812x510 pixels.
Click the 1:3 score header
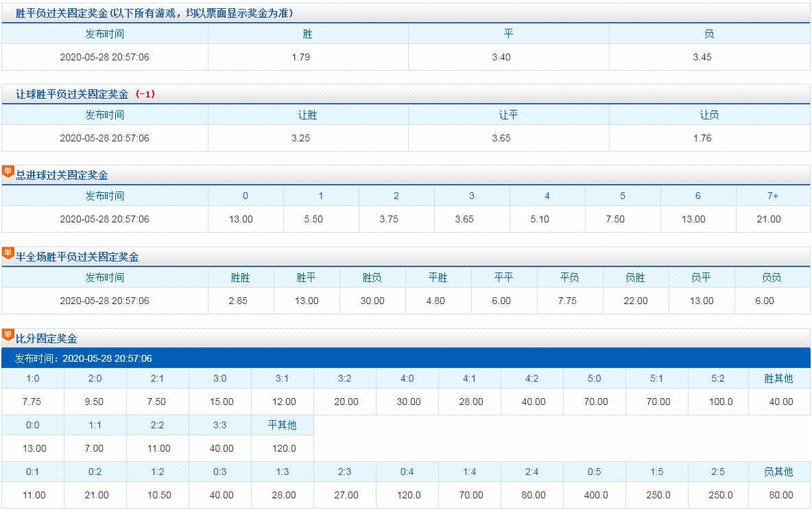pyautogui.click(x=283, y=472)
